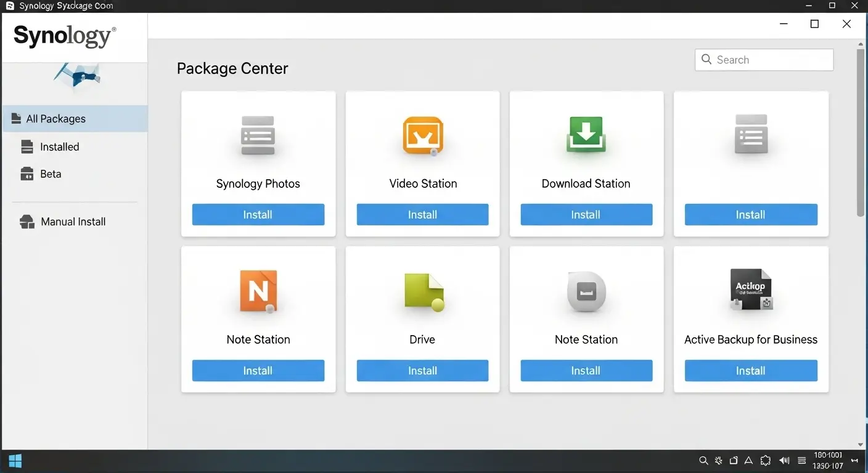Open the Synology Photos package icon

point(258,135)
